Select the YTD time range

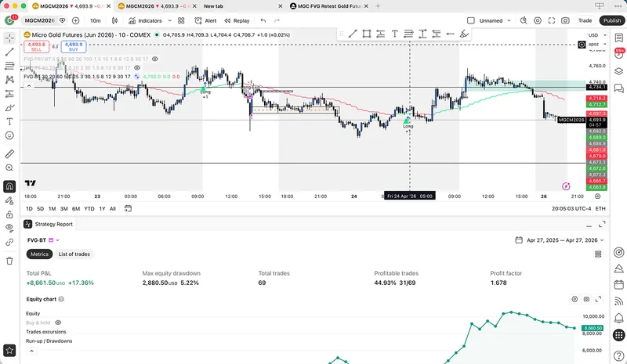89,208
